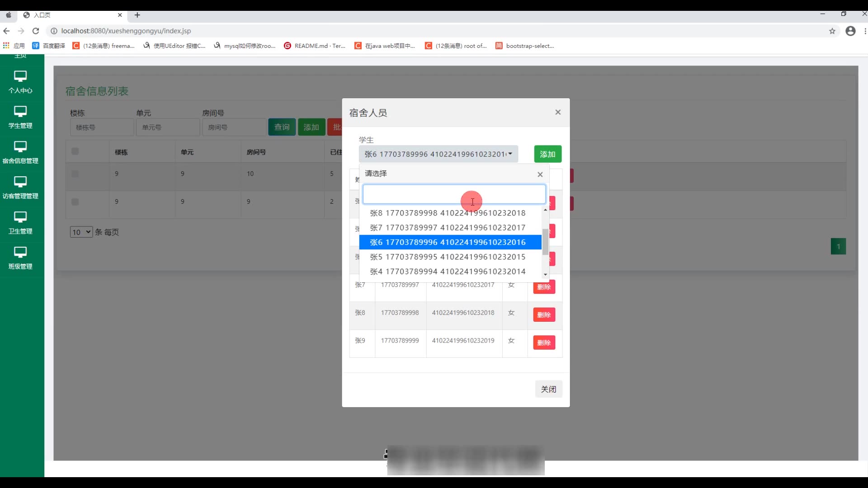
Task: Click the browser reload icon
Action: tap(36, 31)
